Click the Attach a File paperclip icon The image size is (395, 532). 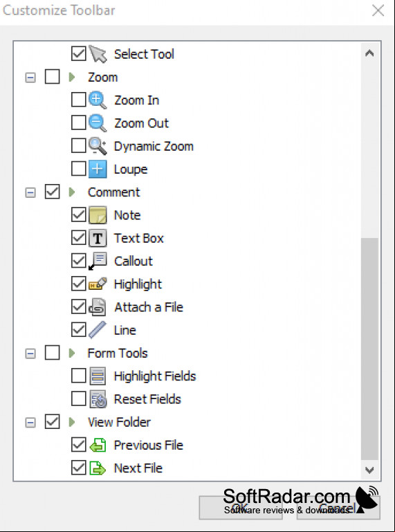point(98,307)
